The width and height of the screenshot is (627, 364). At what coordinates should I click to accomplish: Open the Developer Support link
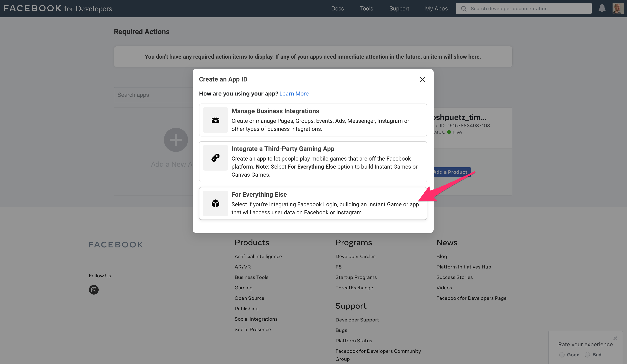click(357, 320)
